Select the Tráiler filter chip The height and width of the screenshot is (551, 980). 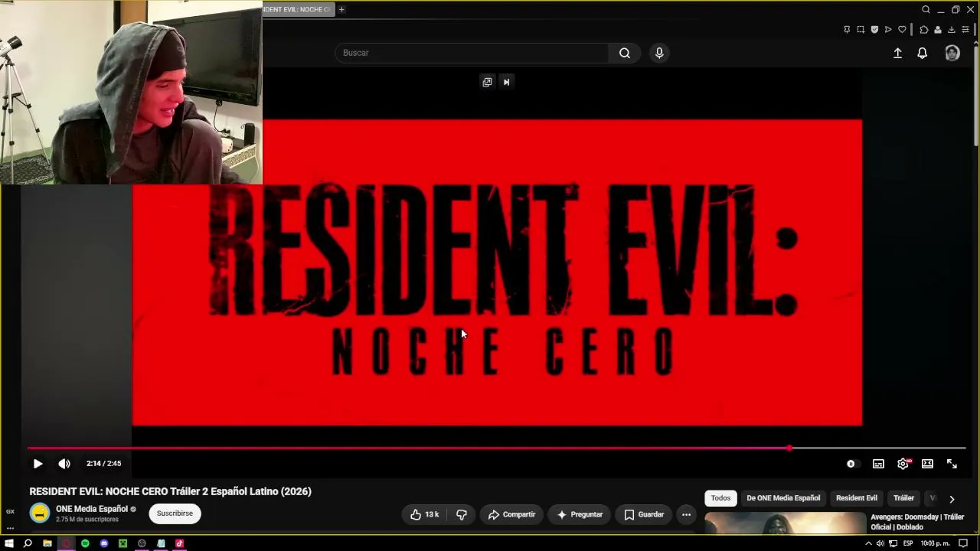click(x=903, y=498)
